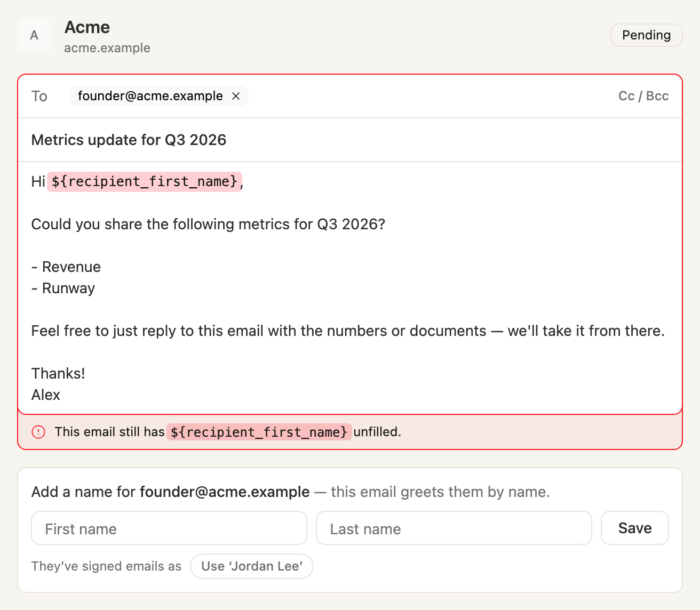Click the Acme company name heading
Image resolution: width=700 pixels, height=610 pixels.
87,27
